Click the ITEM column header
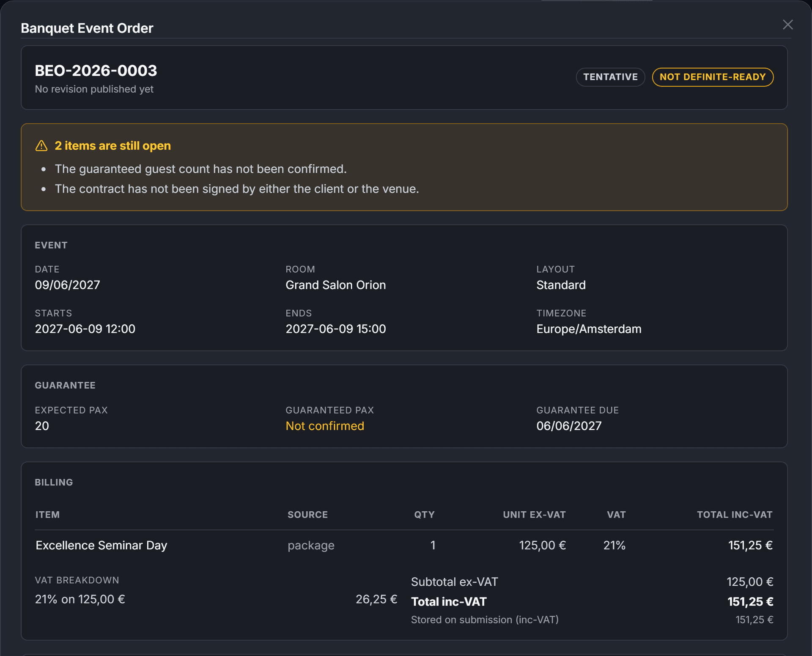The height and width of the screenshot is (656, 812). click(47, 515)
